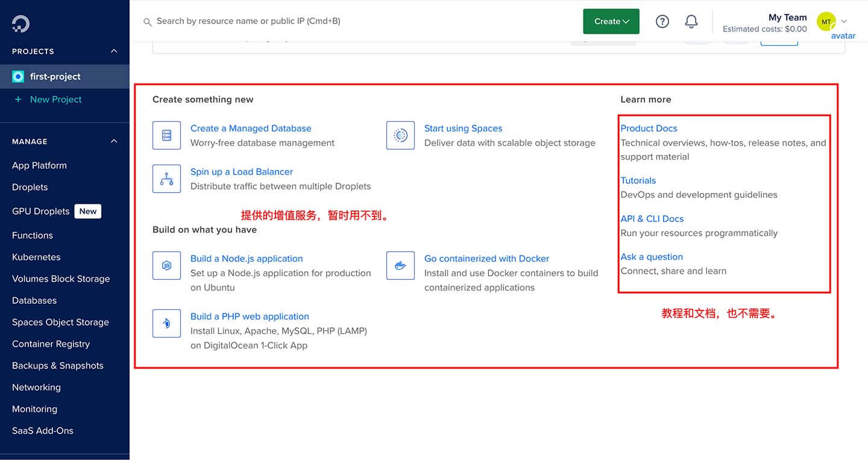Screen dimensions: 868x460
Task: Open Networking in sidebar
Action: pyautogui.click(x=36, y=387)
